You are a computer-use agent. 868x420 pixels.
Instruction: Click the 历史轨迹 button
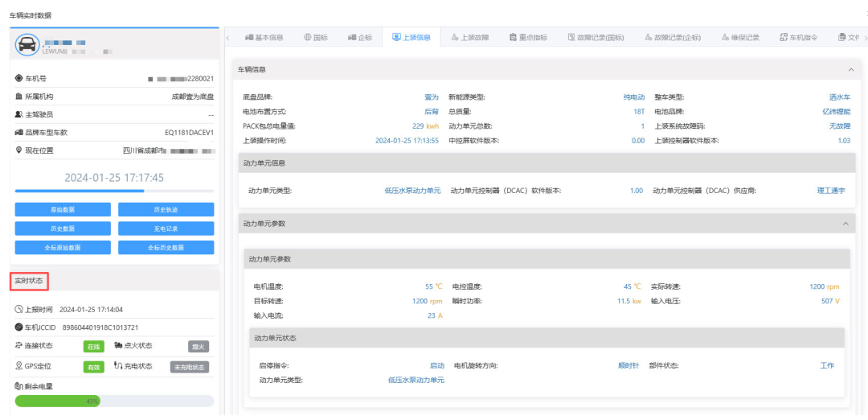tap(166, 209)
